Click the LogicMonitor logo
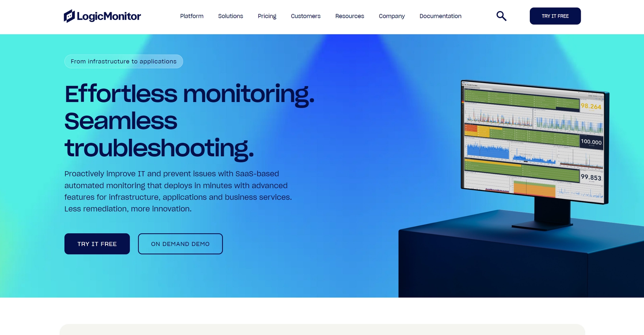644x335 pixels. click(102, 16)
